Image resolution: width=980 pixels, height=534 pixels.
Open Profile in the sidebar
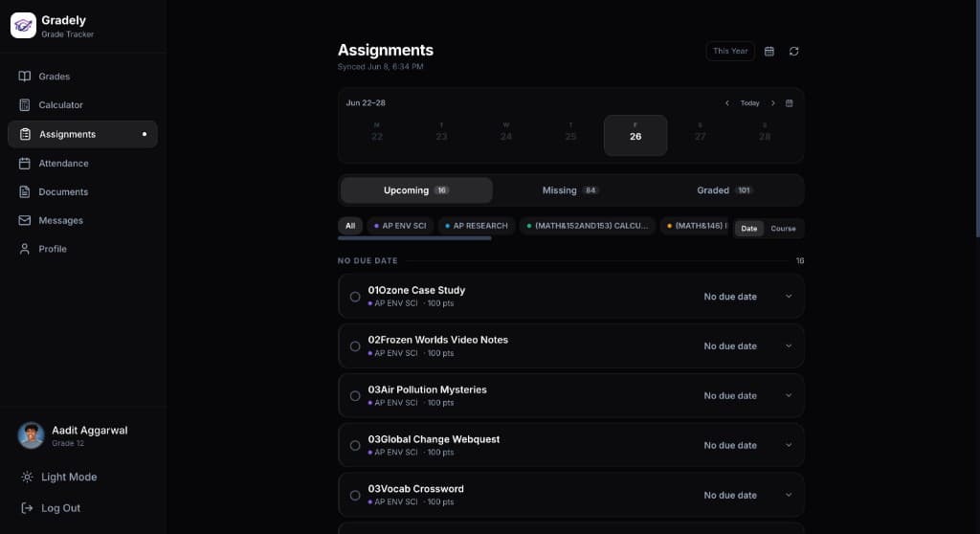pos(82,249)
